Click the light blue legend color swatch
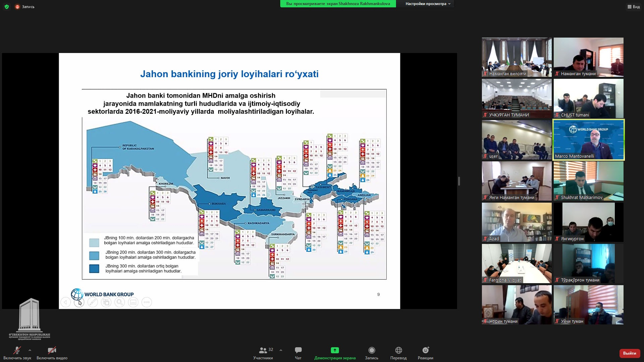This screenshot has height=362, width=644. point(94,243)
